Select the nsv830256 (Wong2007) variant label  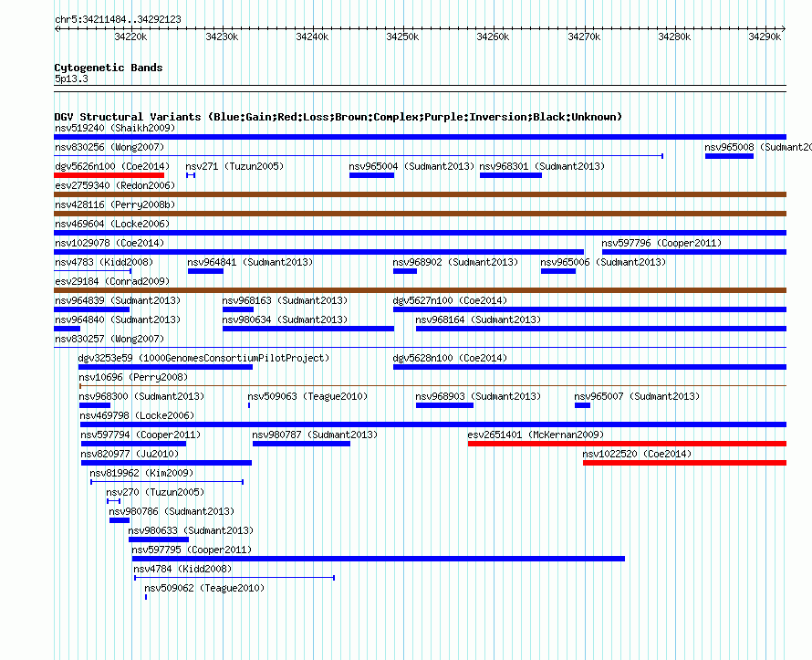(109, 147)
